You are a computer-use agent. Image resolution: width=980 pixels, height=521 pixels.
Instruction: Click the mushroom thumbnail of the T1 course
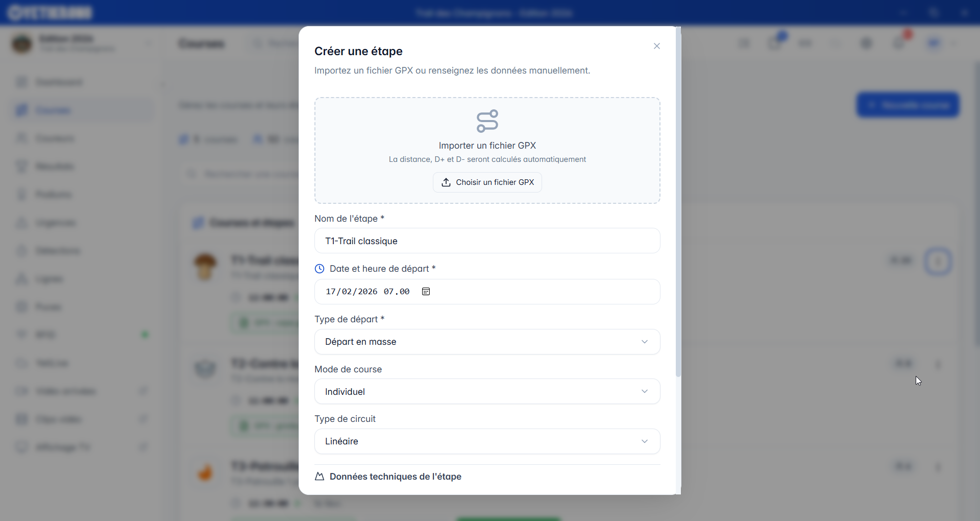click(205, 266)
